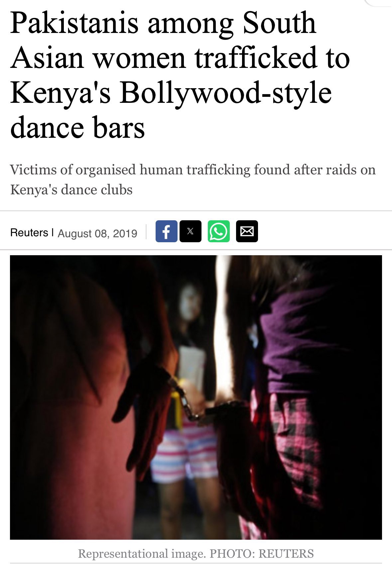Open the handcuffed hands article image
Screen dimensions: 392x567
pyautogui.click(x=196, y=397)
